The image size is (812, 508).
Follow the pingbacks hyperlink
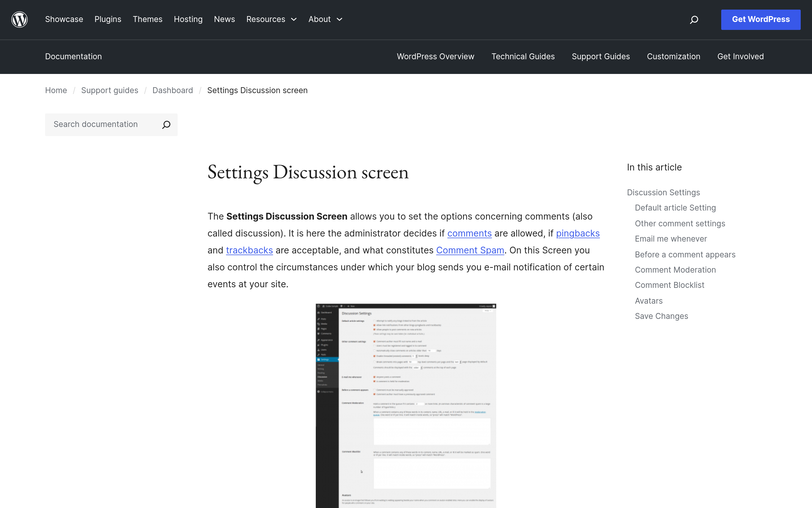(x=578, y=233)
